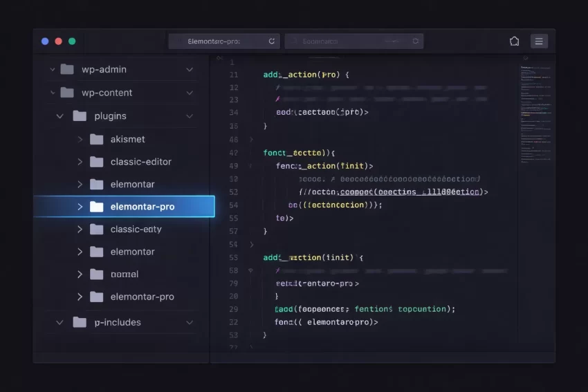The image size is (588, 392).
Task: Click the code line containing fentions topcuation
Action: (365, 309)
